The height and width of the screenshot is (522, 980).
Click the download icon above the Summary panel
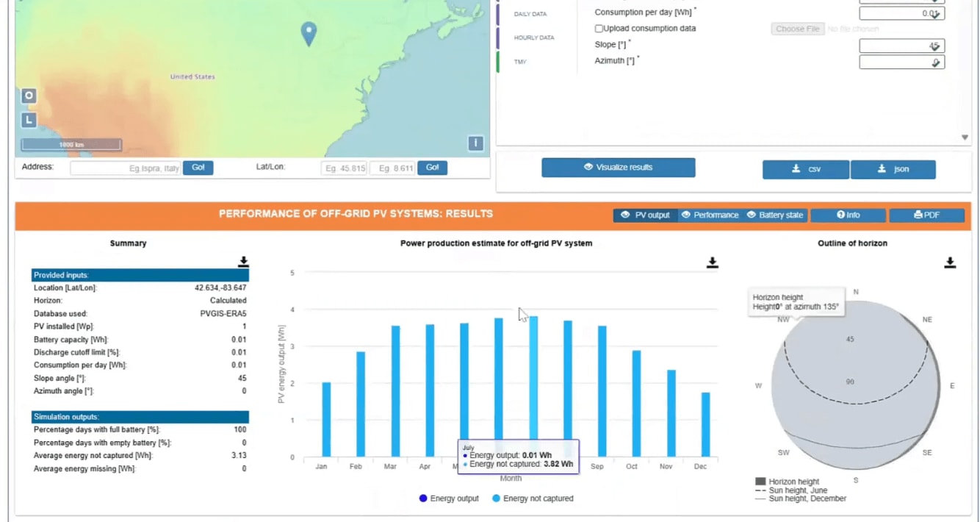coord(243,262)
